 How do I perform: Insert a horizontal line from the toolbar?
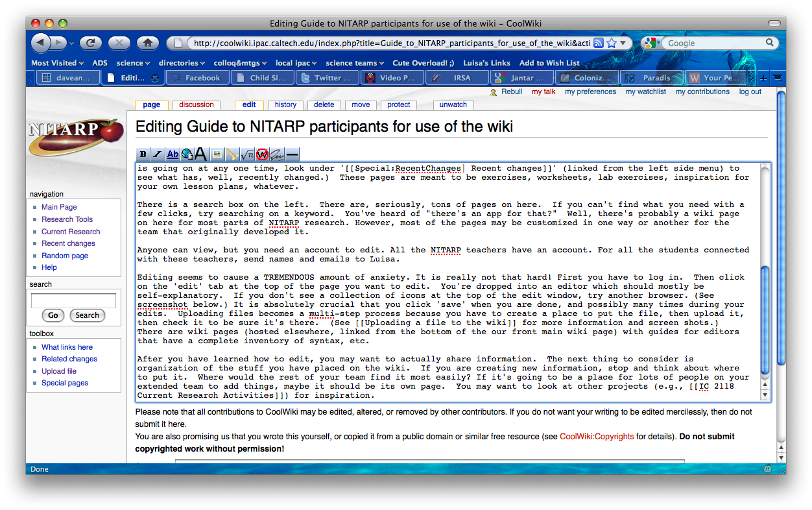point(292,154)
